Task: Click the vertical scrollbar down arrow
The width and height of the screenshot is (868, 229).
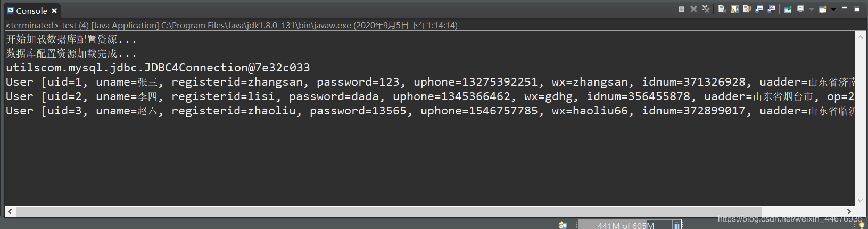Action: (x=861, y=200)
